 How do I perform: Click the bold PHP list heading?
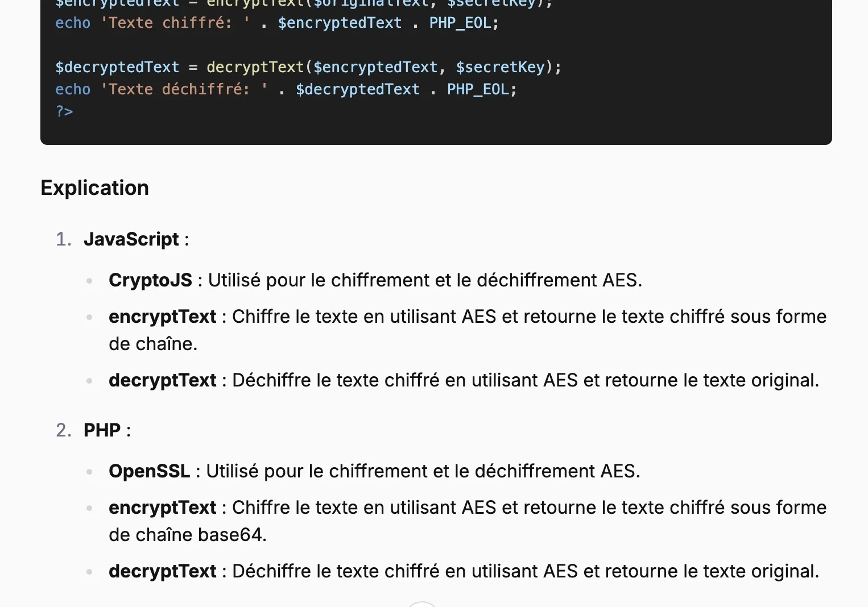[x=102, y=430]
